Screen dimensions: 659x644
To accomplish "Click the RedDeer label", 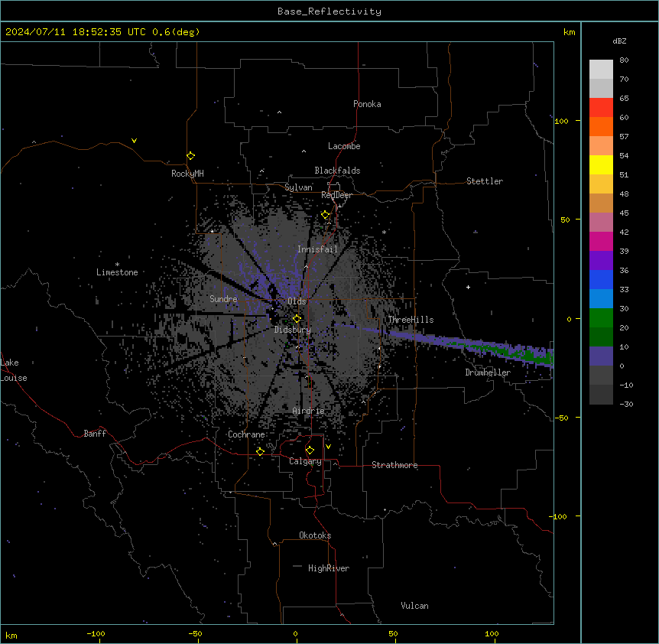I will 336,195.
